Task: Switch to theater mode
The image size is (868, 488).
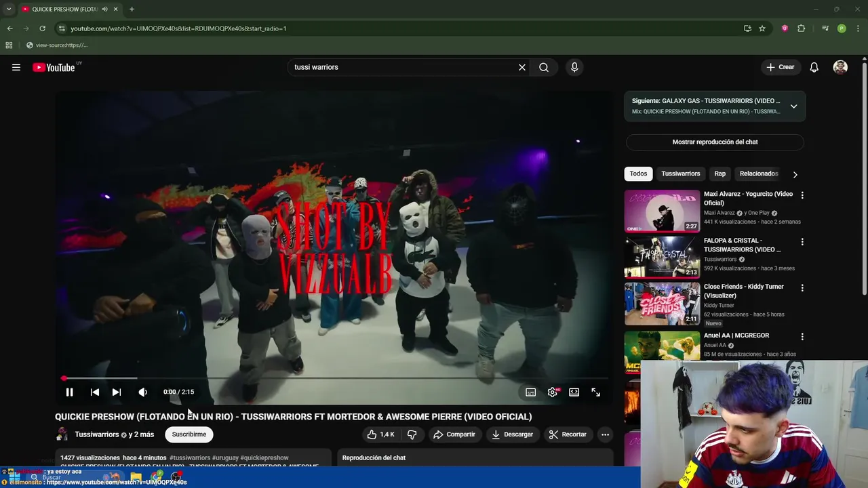Action: click(574, 392)
